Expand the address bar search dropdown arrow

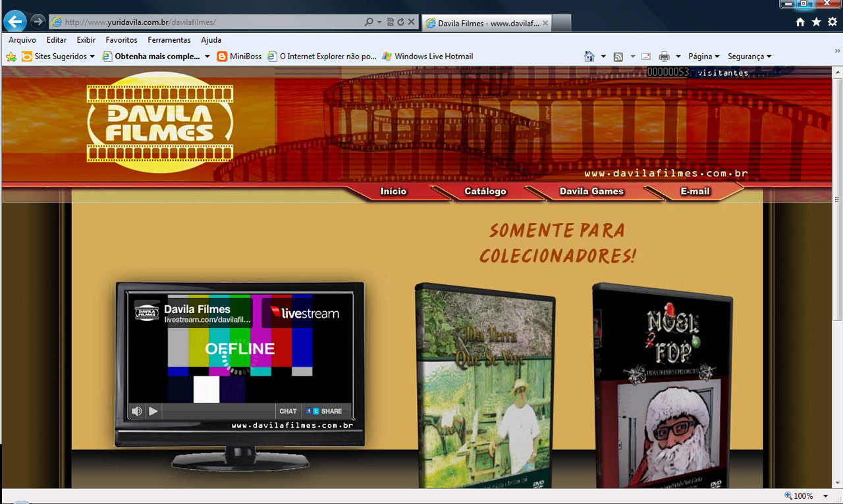click(379, 22)
